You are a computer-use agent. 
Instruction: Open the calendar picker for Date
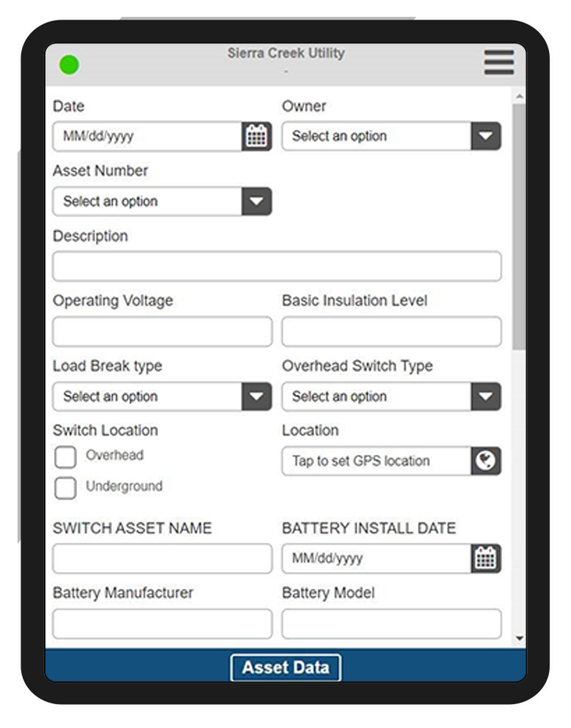coord(256,136)
